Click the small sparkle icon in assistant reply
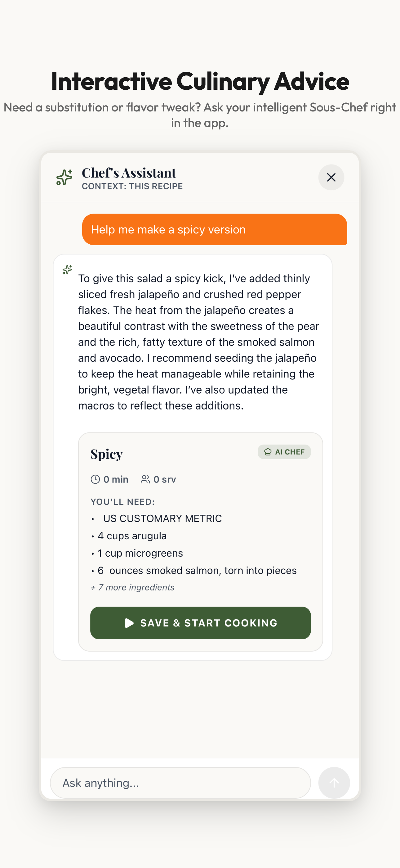400x868 pixels. (67, 269)
